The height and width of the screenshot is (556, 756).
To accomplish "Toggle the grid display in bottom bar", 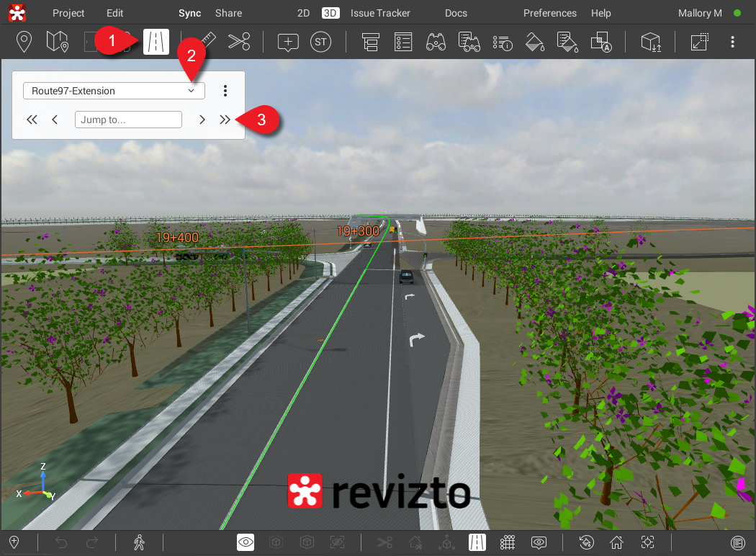I will tap(507, 542).
